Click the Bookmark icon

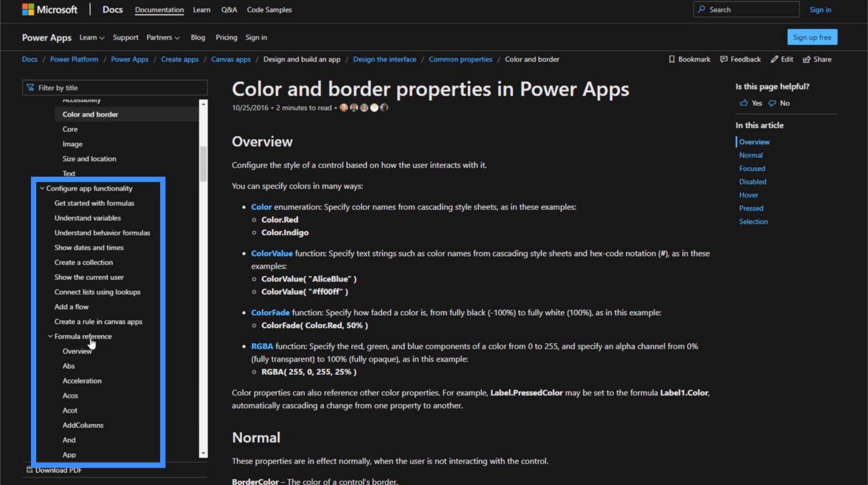point(672,59)
